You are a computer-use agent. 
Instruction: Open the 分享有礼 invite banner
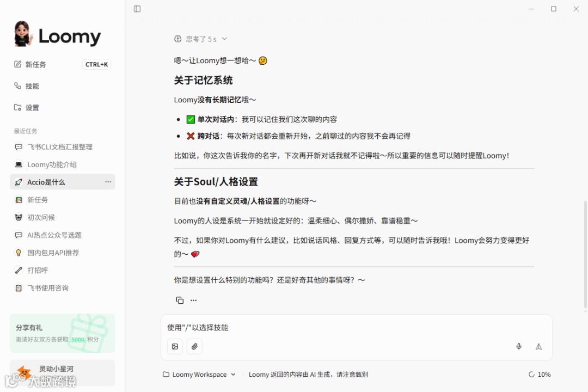click(62, 333)
